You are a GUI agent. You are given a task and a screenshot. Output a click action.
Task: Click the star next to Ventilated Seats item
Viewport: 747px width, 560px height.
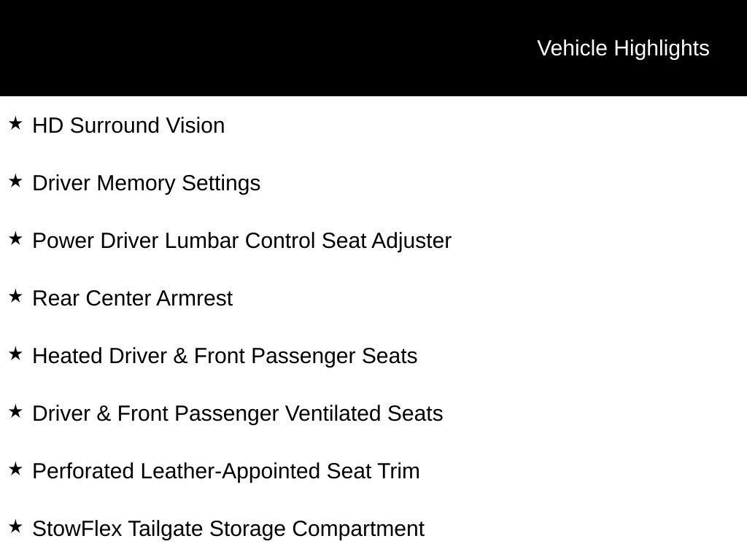coord(16,412)
